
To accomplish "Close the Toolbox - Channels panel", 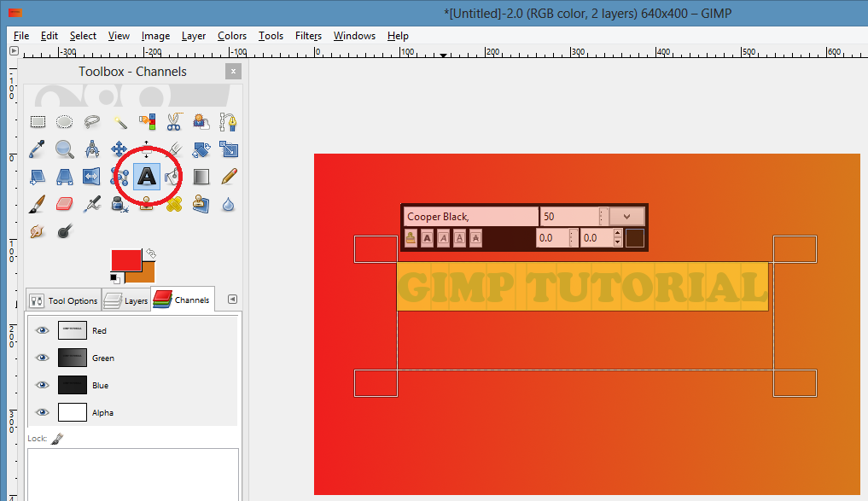I will click(233, 72).
